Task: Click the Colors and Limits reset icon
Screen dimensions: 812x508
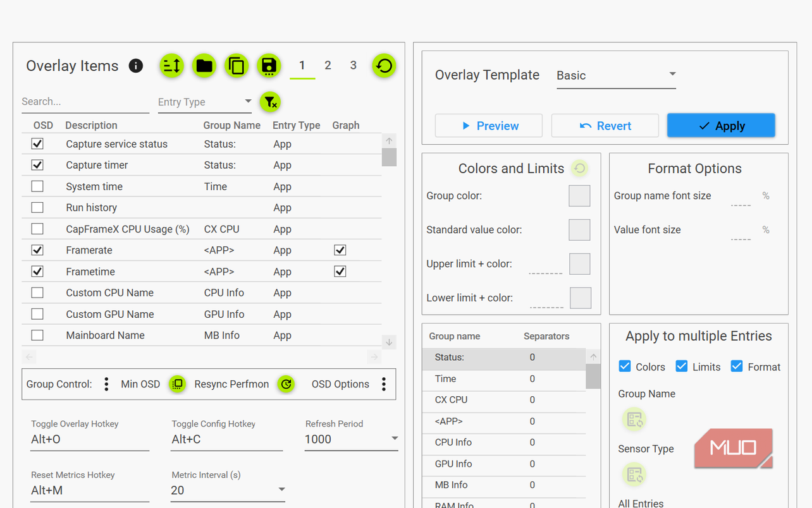Action: pos(579,168)
